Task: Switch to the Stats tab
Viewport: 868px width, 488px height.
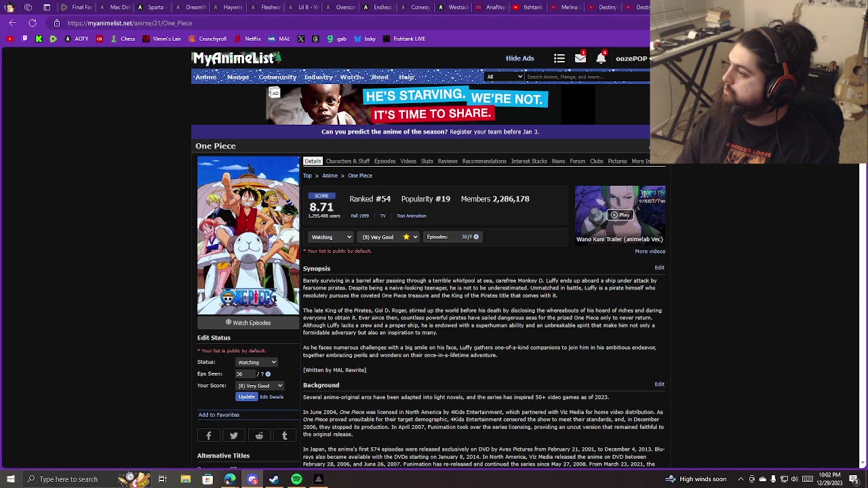Action: (427, 161)
